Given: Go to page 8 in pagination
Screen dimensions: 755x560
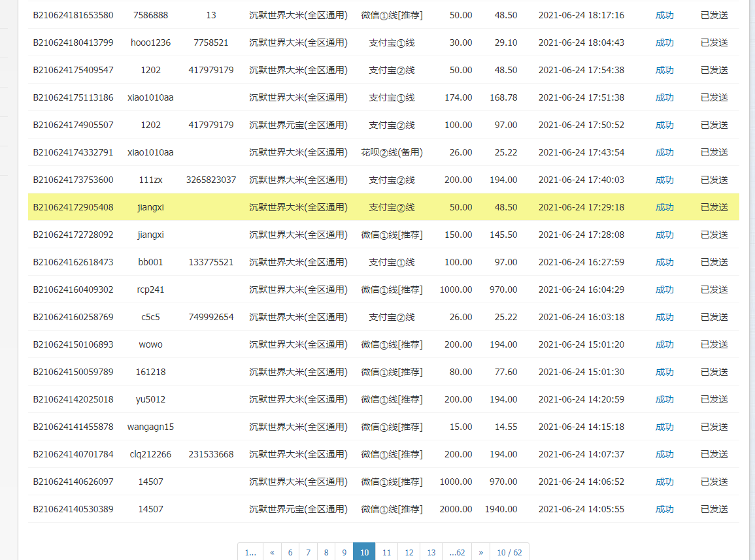Looking at the screenshot, I should 326,552.
